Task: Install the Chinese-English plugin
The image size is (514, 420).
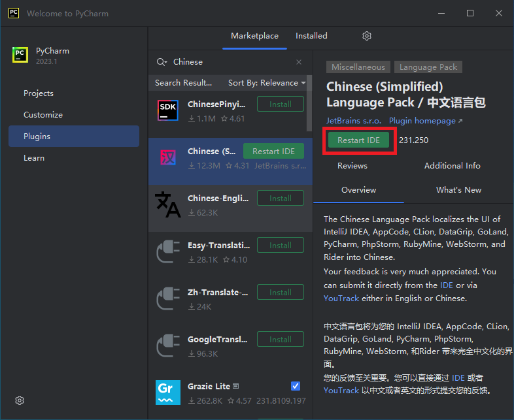Action: [x=281, y=198]
